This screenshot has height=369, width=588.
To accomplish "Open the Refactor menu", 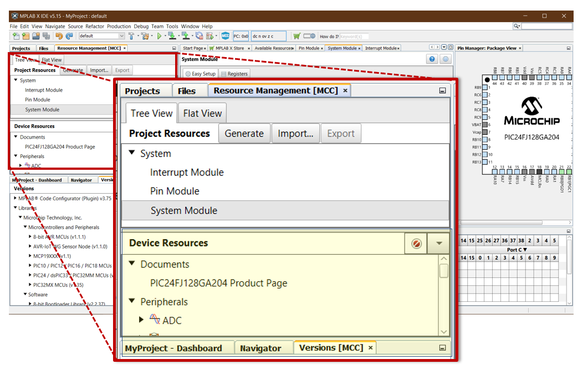I will 95,26.
